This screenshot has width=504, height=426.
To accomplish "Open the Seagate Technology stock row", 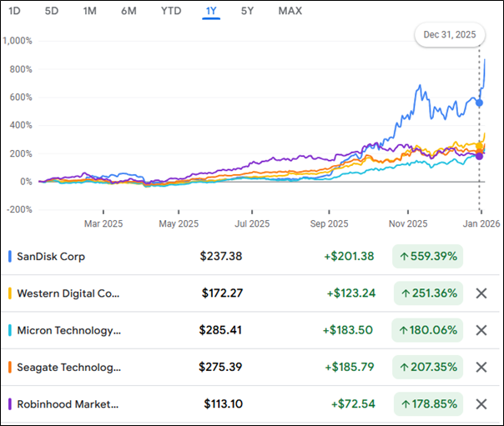I will point(68,367).
